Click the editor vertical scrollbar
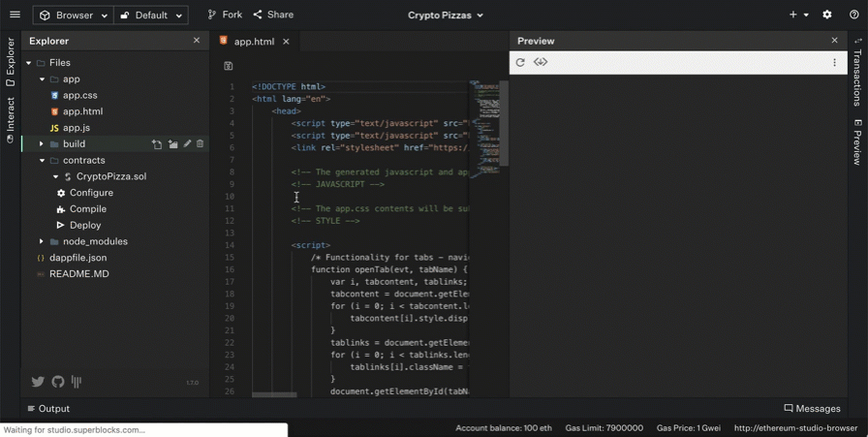Image resolution: width=868 pixels, height=437 pixels. pyautogui.click(x=503, y=124)
